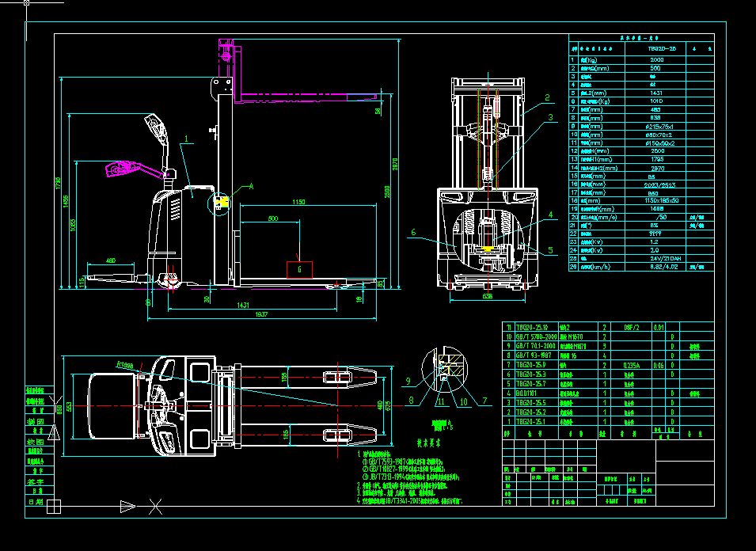Select balloon callout 4 on the side view
Viewport: 756px width, 551px height.
pos(553,214)
